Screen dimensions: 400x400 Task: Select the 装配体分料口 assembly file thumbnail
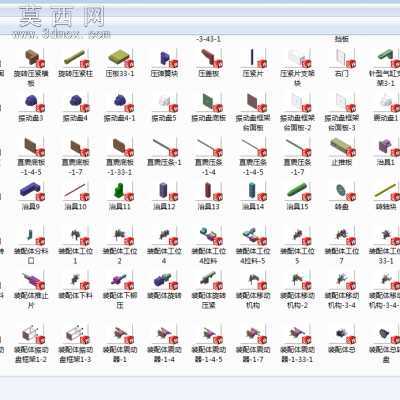31,236
